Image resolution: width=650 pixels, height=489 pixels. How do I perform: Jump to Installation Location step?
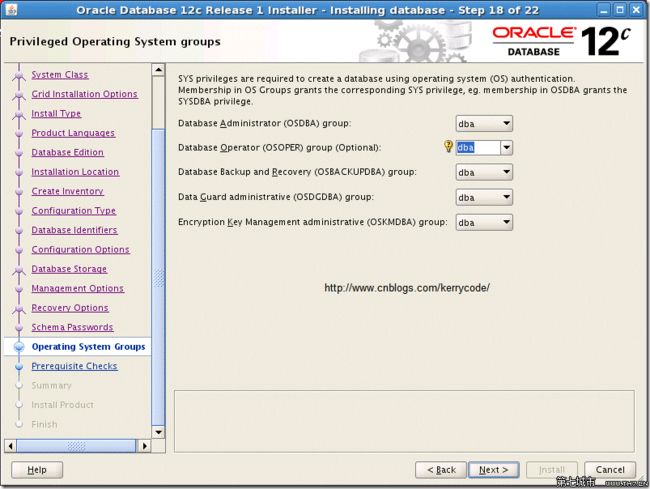point(75,172)
